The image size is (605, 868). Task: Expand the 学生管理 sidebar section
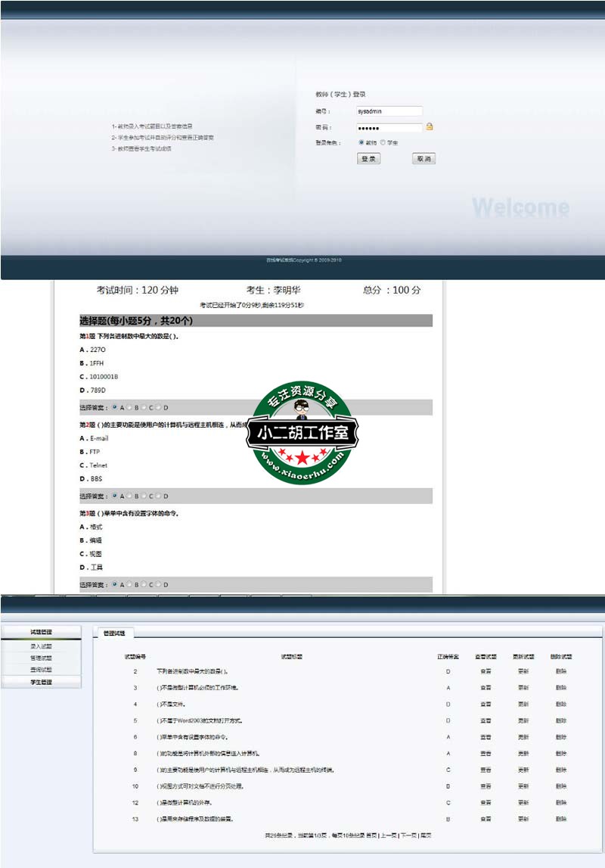42,682
